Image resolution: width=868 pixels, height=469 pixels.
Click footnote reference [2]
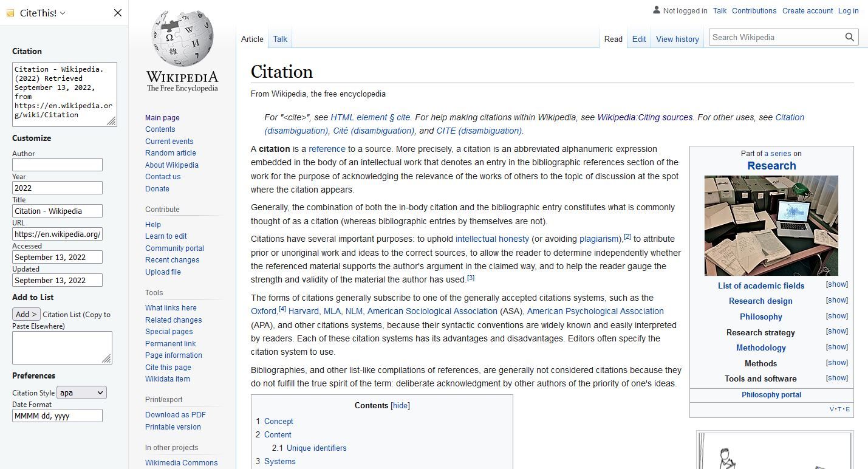[627, 236]
